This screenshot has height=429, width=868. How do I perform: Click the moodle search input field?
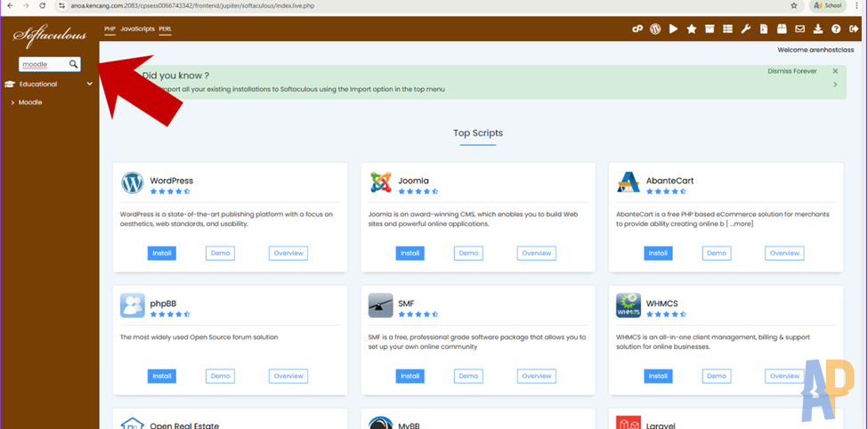(x=44, y=64)
